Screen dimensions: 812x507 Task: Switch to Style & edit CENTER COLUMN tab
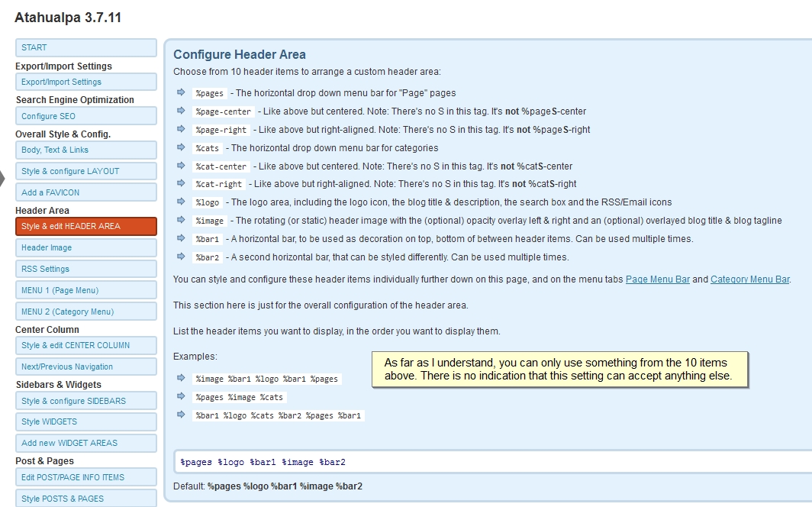(86, 345)
